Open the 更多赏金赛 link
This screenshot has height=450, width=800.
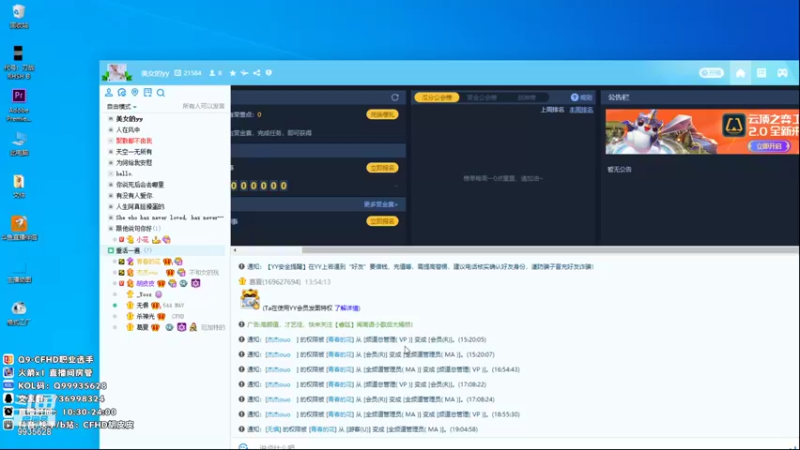click(381, 204)
